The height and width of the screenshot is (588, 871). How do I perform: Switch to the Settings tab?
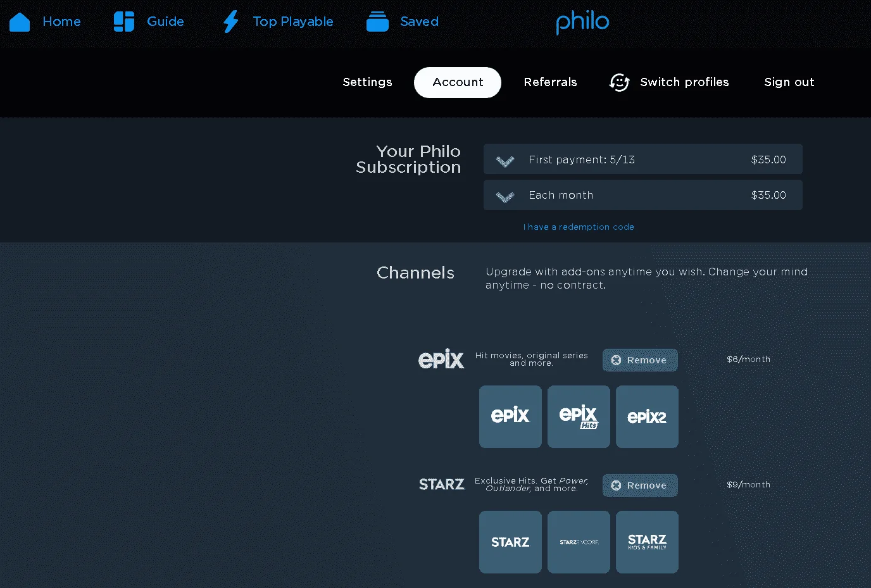pyautogui.click(x=368, y=82)
